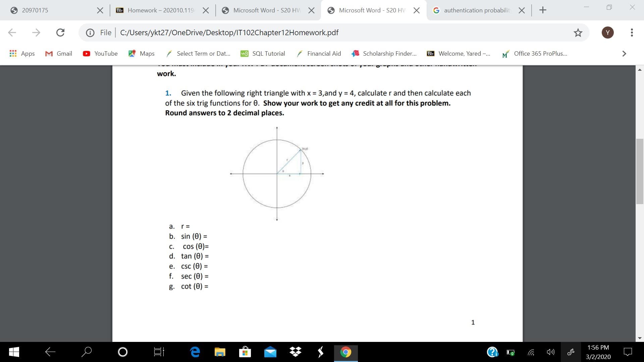Click the page number indicator at bottom
Viewport: 644px width, 362px height.
(x=472, y=322)
